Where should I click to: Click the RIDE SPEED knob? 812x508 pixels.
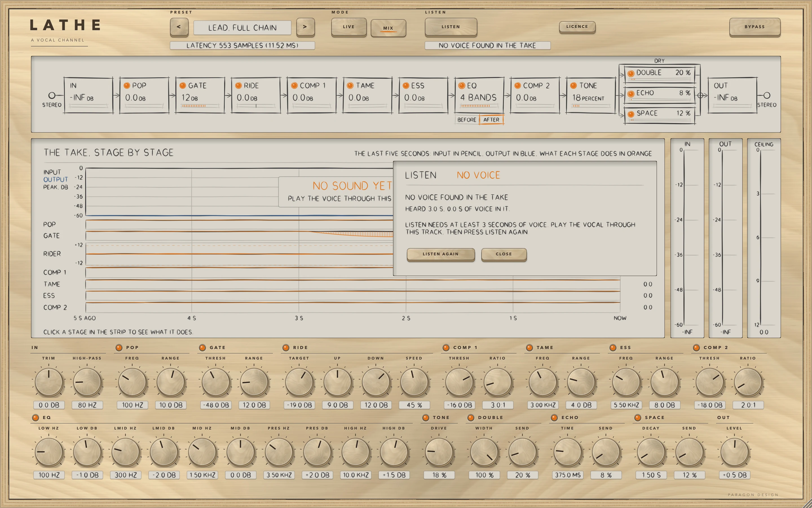point(414,382)
